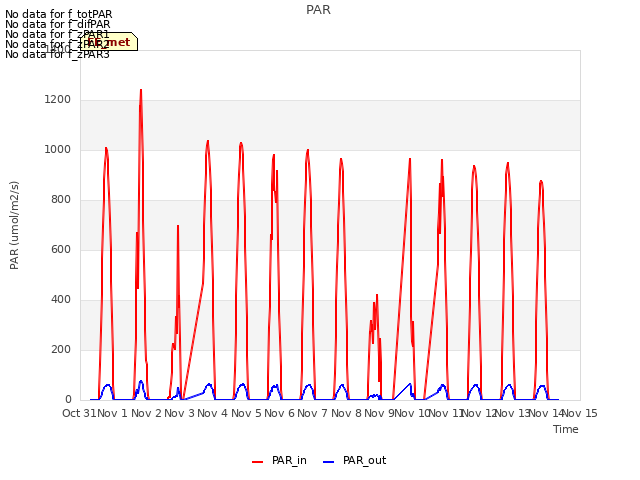Select the 'No data for f_totPAR' message
This screenshot has height=480, width=640.
click(59, 14)
